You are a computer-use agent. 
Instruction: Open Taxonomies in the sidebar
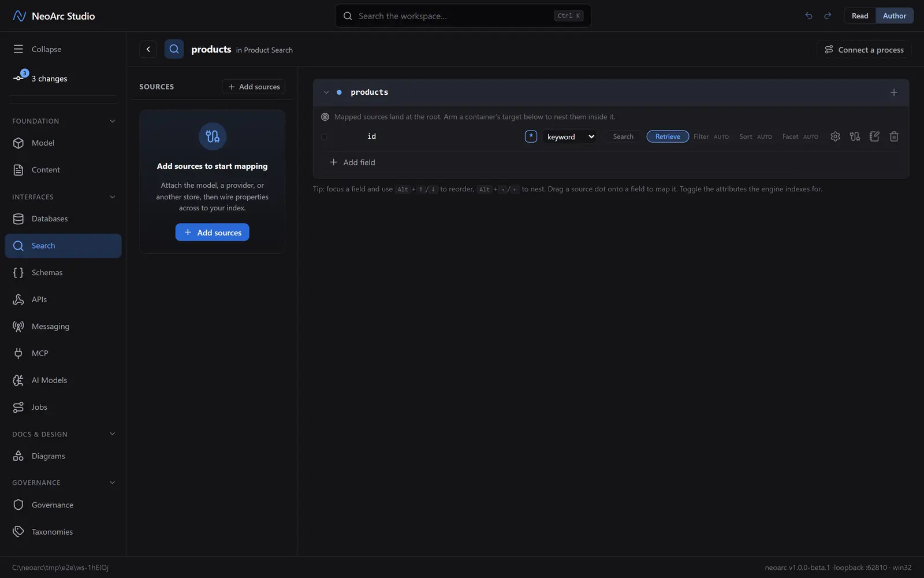click(x=63, y=532)
